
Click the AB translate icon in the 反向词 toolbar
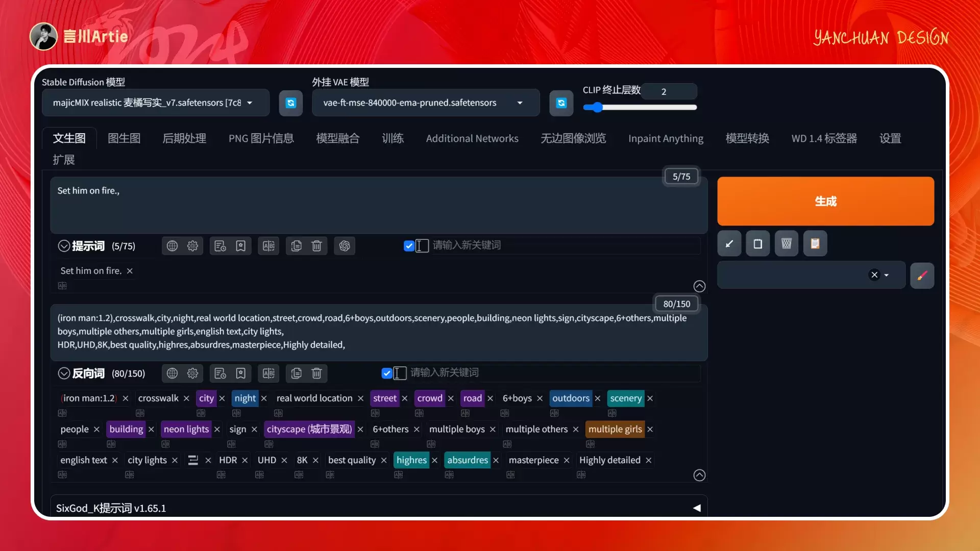(x=268, y=373)
